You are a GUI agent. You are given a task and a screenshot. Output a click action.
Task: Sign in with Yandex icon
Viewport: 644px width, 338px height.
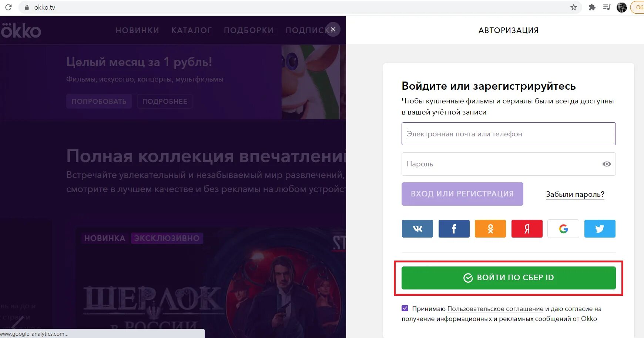click(527, 229)
